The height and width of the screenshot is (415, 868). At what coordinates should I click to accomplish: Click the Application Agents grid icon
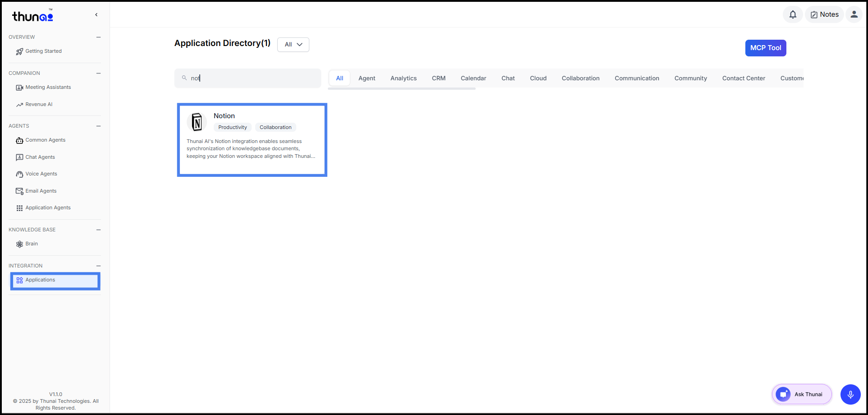coord(19,208)
